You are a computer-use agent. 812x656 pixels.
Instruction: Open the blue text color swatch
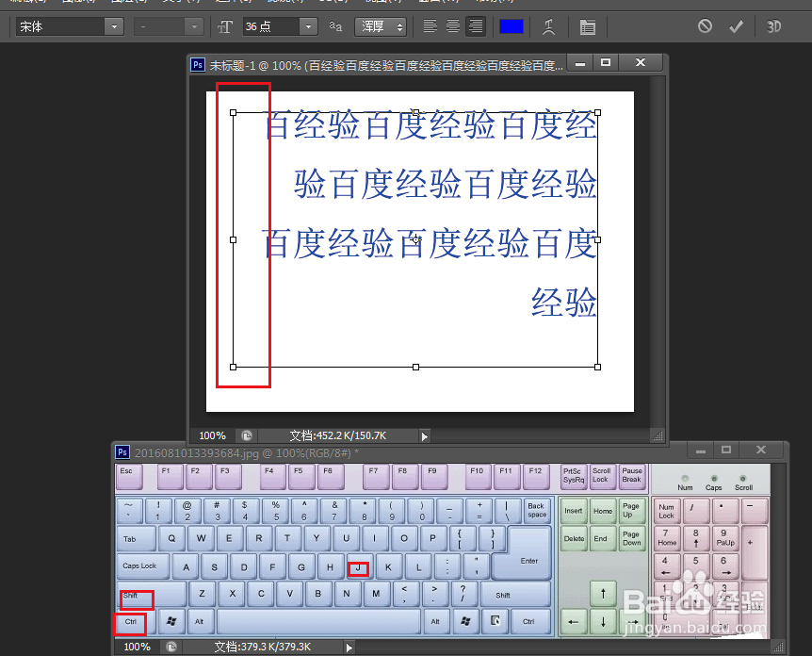point(512,26)
